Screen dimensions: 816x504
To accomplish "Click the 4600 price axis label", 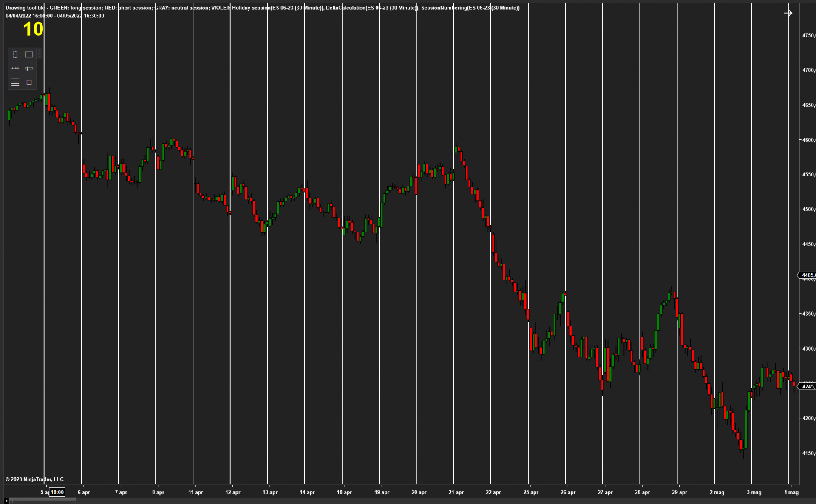I will [x=808, y=140].
